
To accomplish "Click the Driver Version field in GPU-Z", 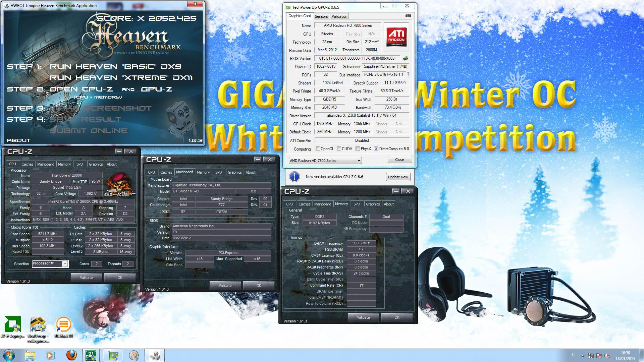I will click(x=362, y=115).
